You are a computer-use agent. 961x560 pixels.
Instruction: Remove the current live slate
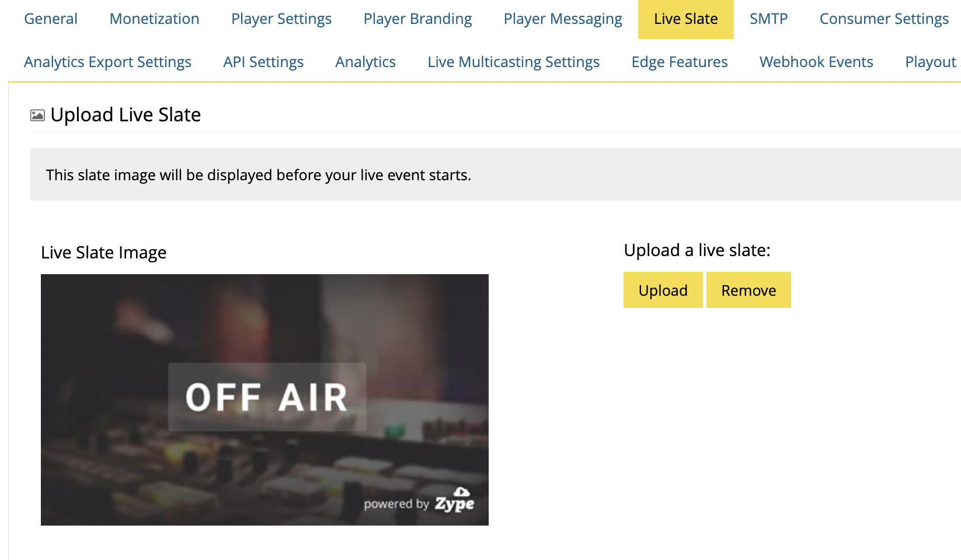[x=748, y=290]
